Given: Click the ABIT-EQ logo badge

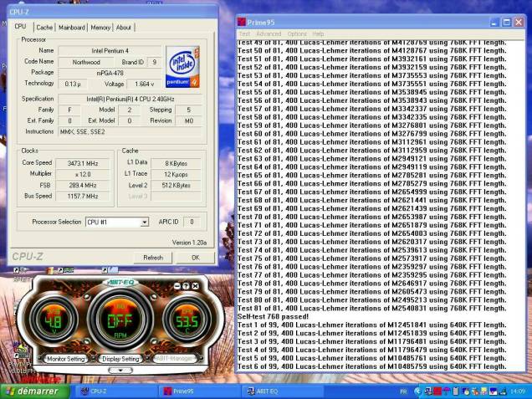Looking at the screenshot, I should click(120, 282).
